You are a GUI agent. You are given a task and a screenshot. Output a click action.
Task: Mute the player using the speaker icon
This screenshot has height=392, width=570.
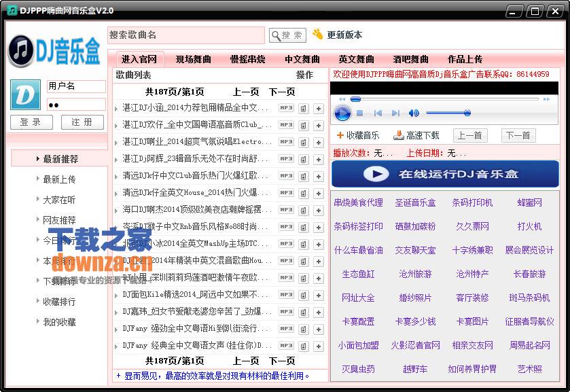click(414, 113)
